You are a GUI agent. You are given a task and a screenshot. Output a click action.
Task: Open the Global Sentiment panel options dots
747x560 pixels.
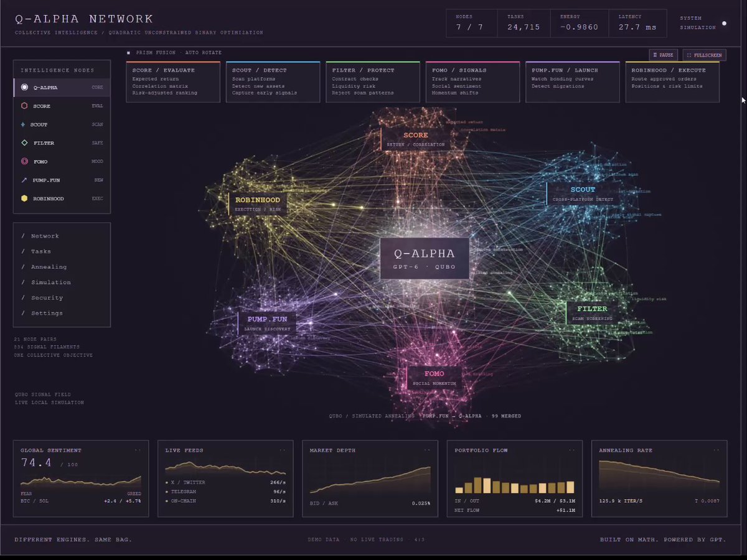[x=138, y=450]
